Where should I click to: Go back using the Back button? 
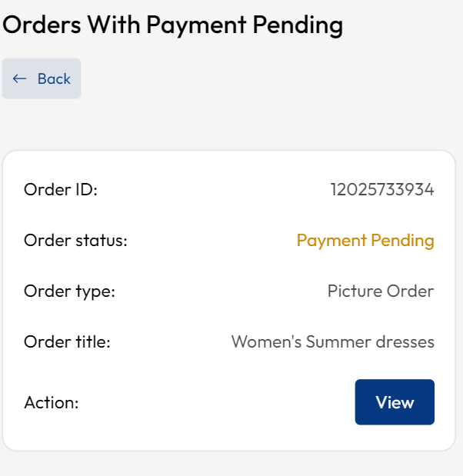tap(42, 78)
